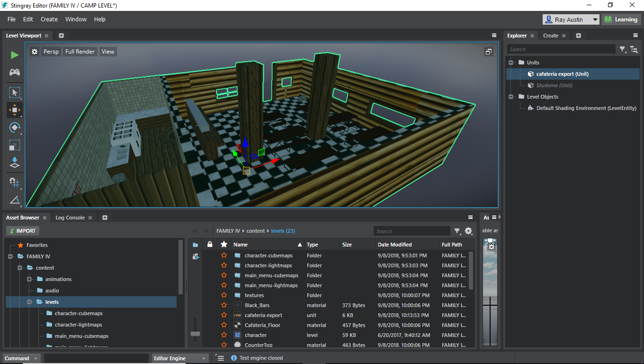Choose the Select tool arrow icon
Screen dimensions: 644x364
[x=14, y=93]
